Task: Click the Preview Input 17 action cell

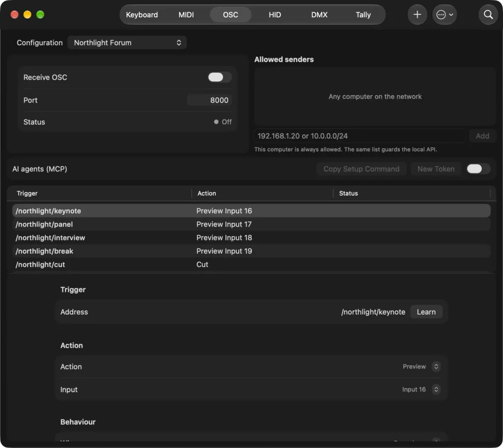Action: point(224,224)
